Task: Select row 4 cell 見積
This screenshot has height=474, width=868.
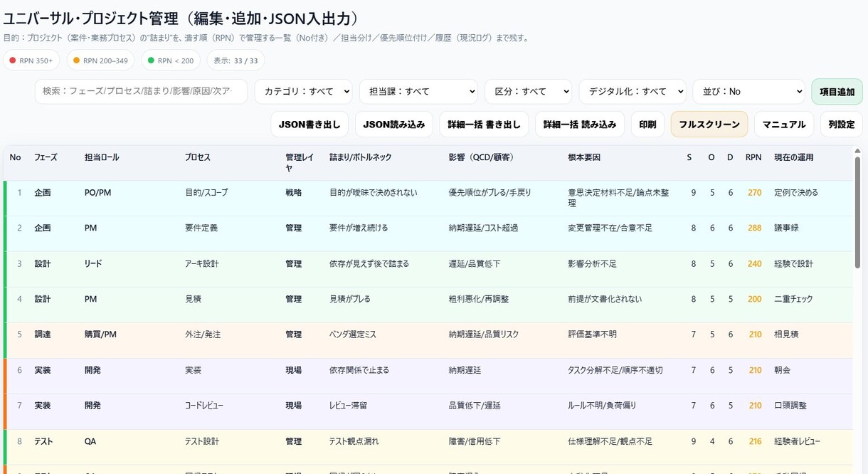Action: [194, 300]
